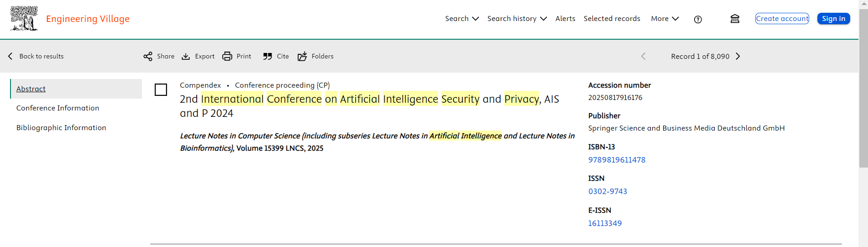Click the Print printer icon

(x=227, y=56)
